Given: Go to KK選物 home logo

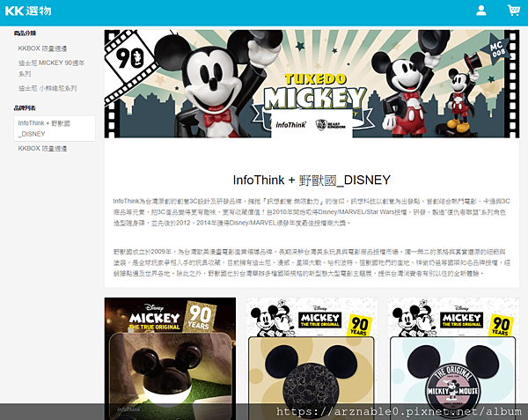Looking at the screenshot, I should 28,11.
